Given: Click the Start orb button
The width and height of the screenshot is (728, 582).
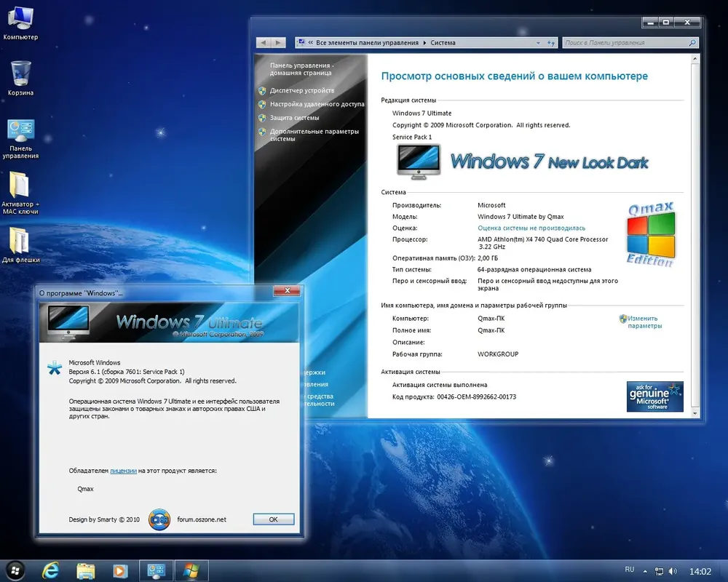Looking at the screenshot, I should 15,570.
